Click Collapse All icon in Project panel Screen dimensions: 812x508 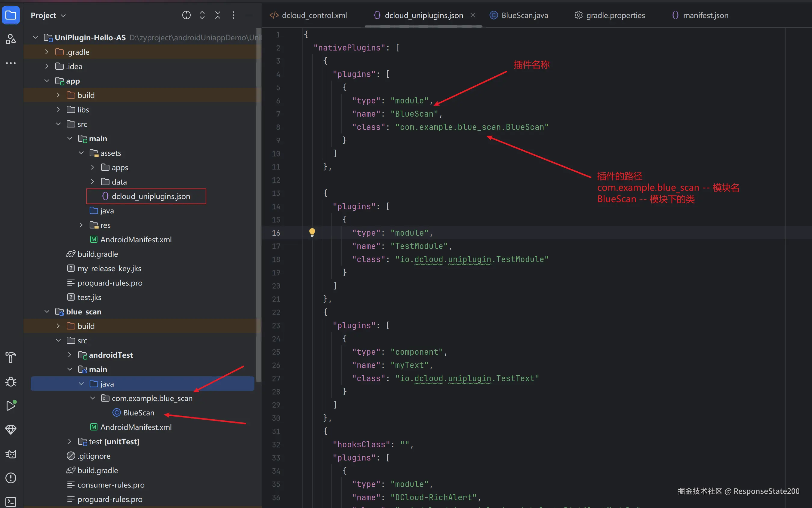(217, 15)
